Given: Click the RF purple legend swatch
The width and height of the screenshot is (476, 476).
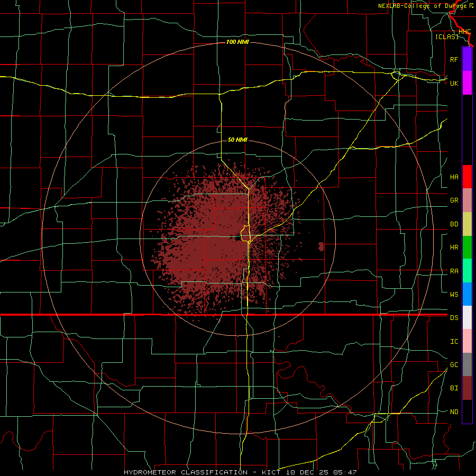Looking at the screenshot, I should coord(467,59).
